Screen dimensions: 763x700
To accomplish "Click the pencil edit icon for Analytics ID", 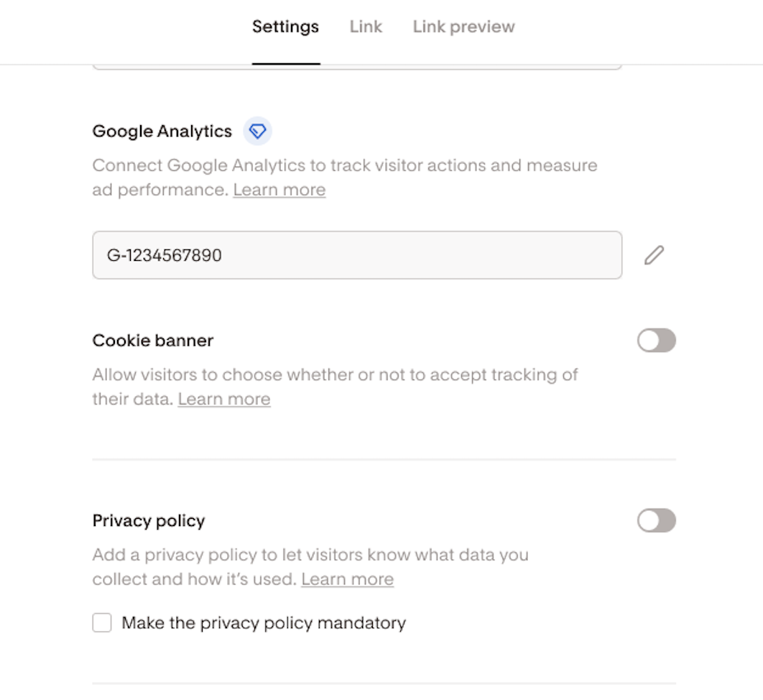I will (654, 255).
